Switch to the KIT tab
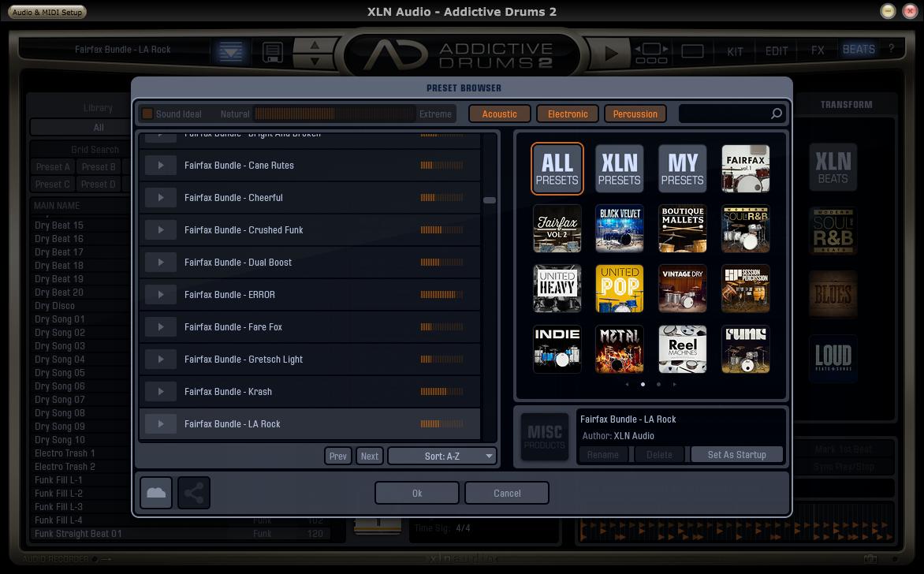The width and height of the screenshot is (924, 574). [735, 51]
